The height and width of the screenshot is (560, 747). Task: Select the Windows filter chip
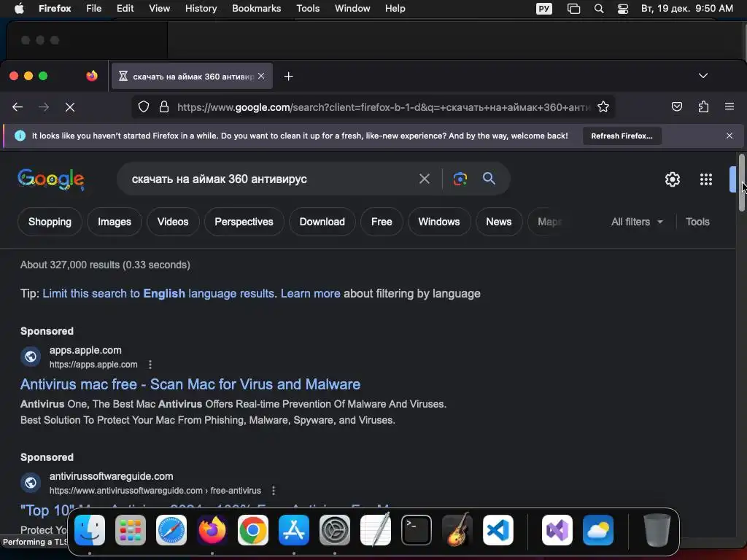click(438, 222)
